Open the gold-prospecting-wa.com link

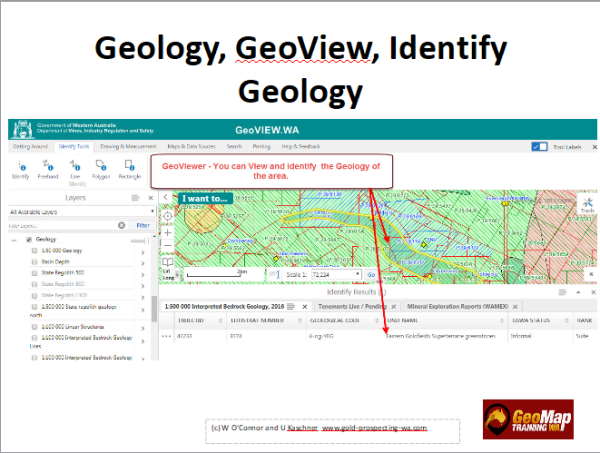point(374,428)
